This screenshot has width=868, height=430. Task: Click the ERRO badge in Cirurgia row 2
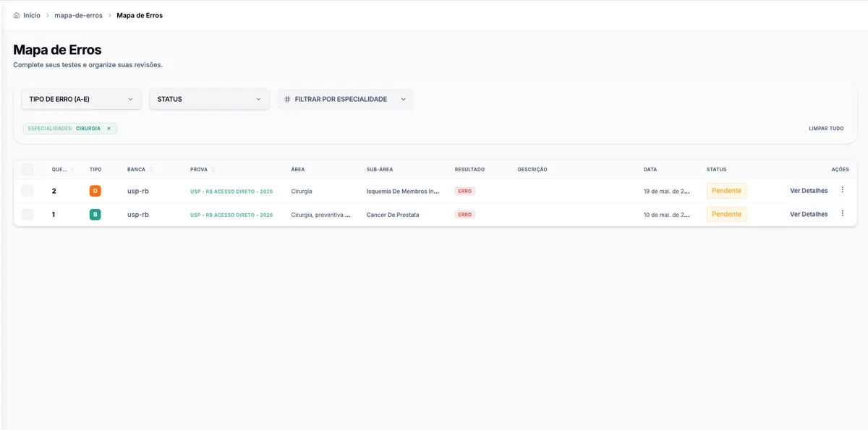click(464, 192)
